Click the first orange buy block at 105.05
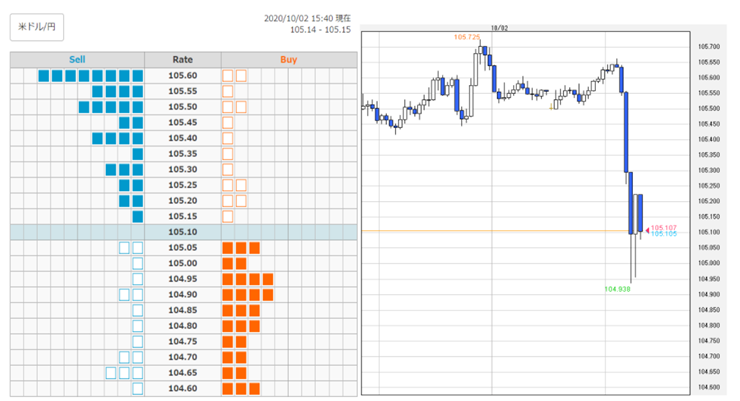The height and width of the screenshot is (401, 740). point(227,248)
